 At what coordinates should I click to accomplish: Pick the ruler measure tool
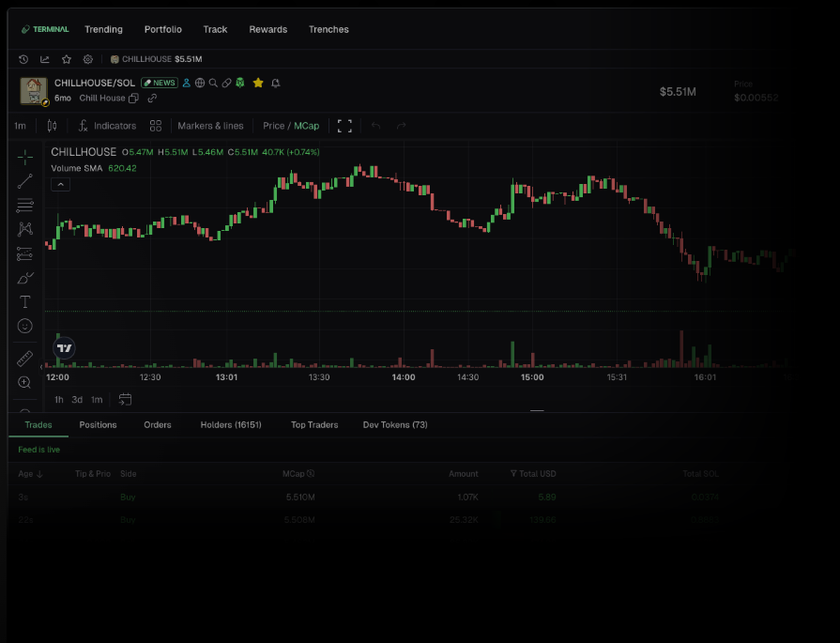(x=25, y=359)
